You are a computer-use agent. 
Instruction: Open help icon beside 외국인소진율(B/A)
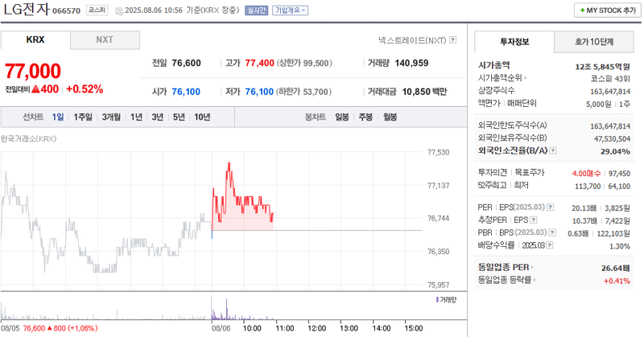(553, 150)
